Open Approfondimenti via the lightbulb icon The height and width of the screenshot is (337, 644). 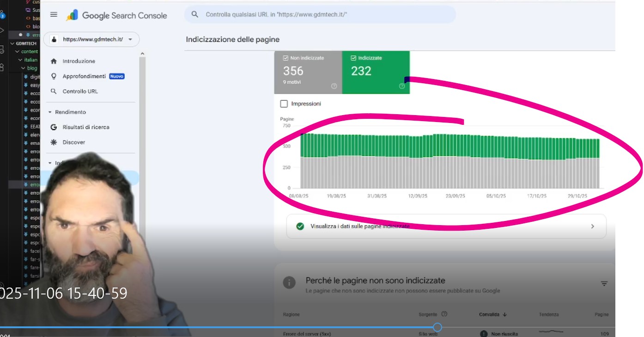click(x=54, y=76)
